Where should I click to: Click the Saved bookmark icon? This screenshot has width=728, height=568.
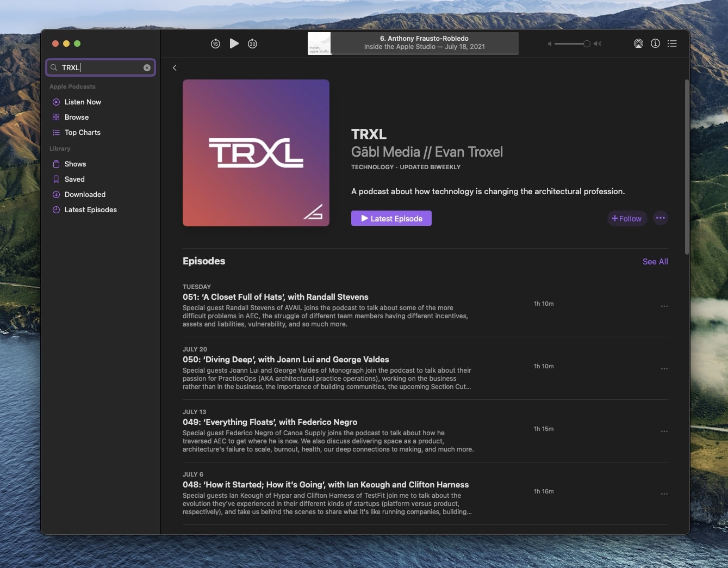coord(56,179)
